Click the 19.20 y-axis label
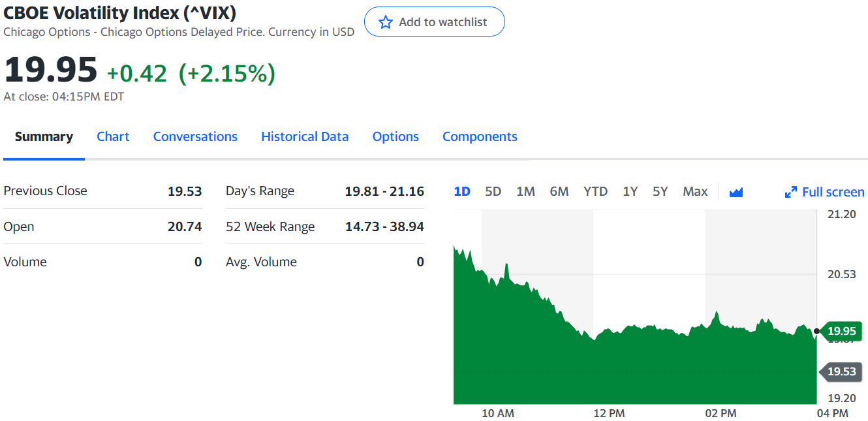The image size is (868, 421). (x=842, y=398)
